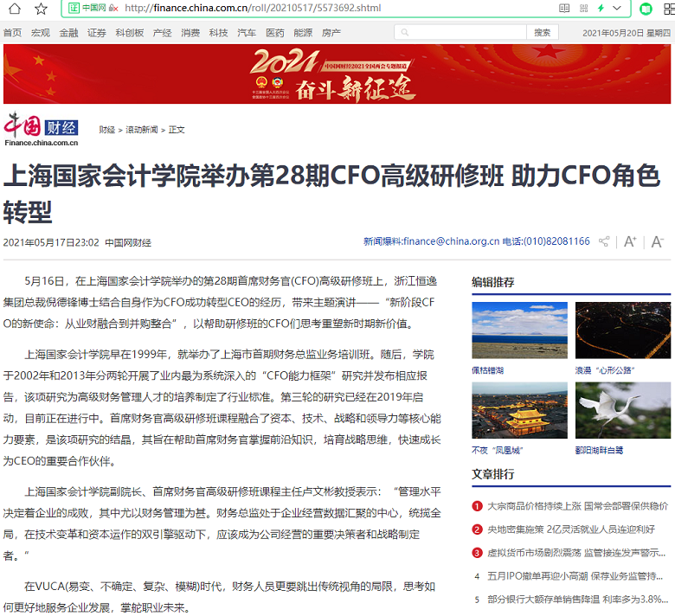Open the 科创板 navigation menu item
This screenshot has width=675, height=616.
click(x=129, y=33)
